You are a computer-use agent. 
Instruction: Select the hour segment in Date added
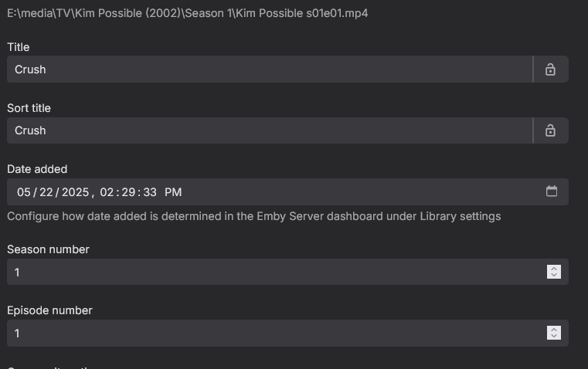pyautogui.click(x=107, y=192)
